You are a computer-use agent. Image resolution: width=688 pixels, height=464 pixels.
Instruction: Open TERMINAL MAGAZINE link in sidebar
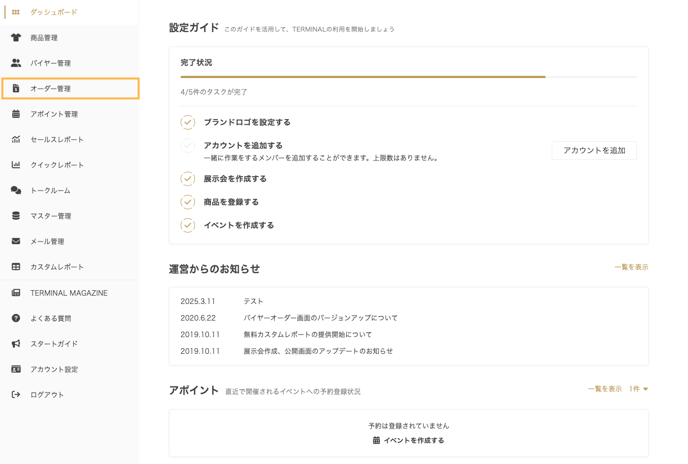69,293
